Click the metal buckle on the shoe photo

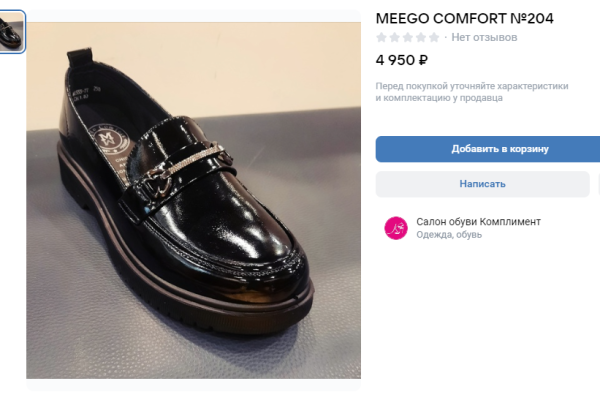[165, 175]
